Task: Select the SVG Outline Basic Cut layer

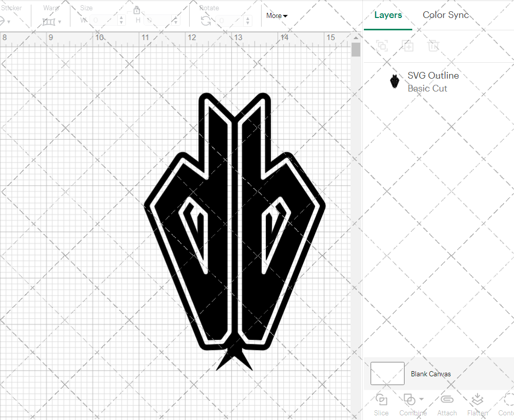Action: 433,81
